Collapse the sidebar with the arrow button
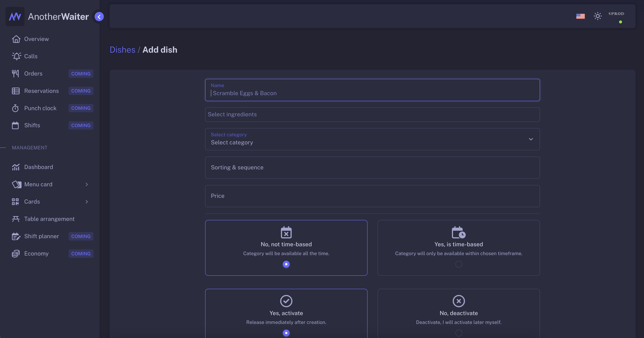The width and height of the screenshot is (644, 338). [x=99, y=17]
